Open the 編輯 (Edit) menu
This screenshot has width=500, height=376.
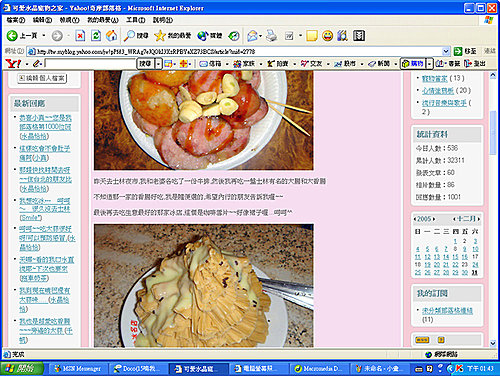click(42, 20)
